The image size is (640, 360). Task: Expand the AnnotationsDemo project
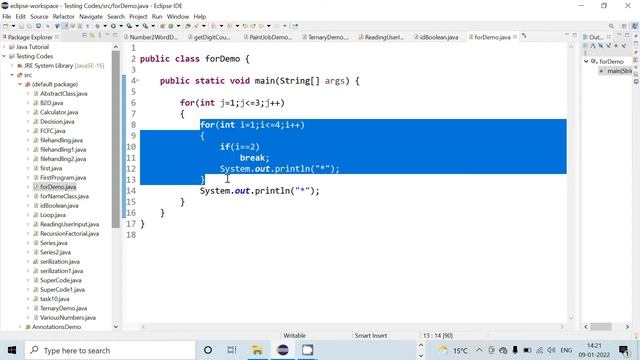click(x=20, y=327)
